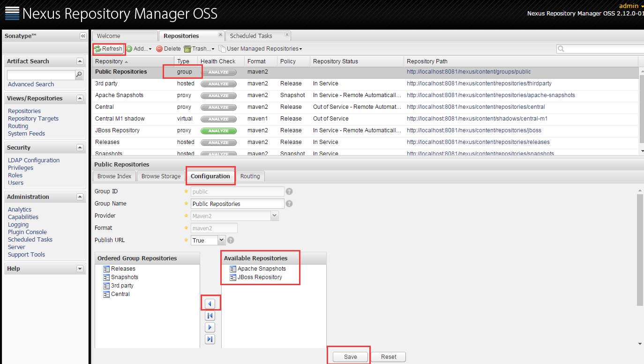This screenshot has width=644, height=364.
Task: Collapse the Views/Repositories section
Action: (80, 99)
